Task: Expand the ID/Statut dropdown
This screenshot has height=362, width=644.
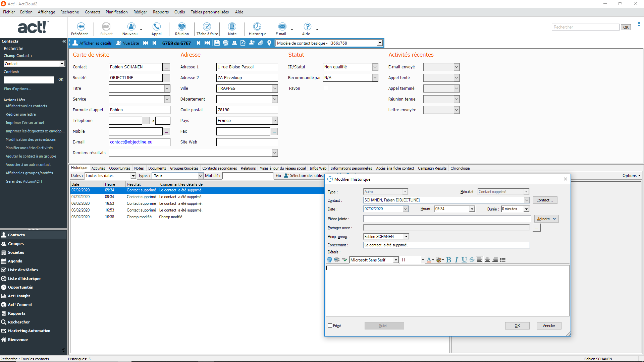Action: click(x=375, y=67)
